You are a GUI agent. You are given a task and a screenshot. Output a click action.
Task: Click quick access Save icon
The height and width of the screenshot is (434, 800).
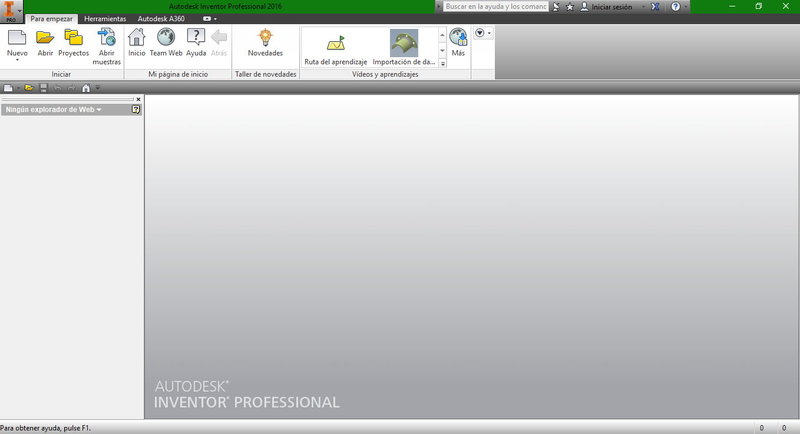(x=43, y=88)
